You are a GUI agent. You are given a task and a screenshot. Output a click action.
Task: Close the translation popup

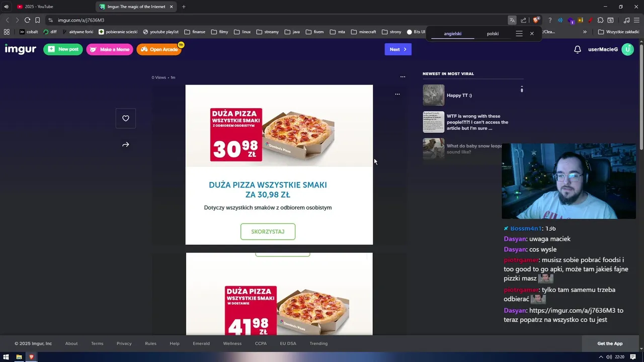(x=532, y=34)
